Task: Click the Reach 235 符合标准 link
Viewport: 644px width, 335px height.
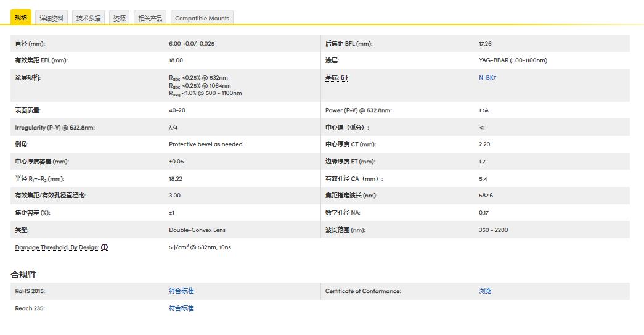Action: click(181, 308)
